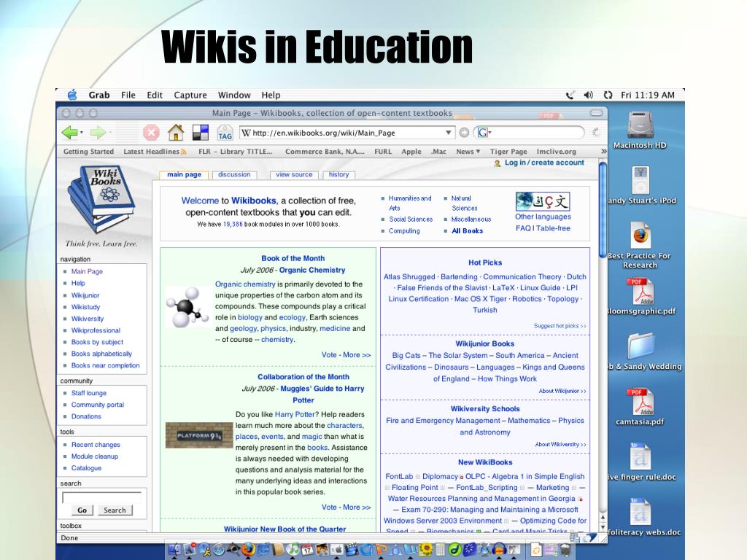Open the Atlas Shrugged hot pick
This screenshot has height=560, width=747.
coord(409,276)
